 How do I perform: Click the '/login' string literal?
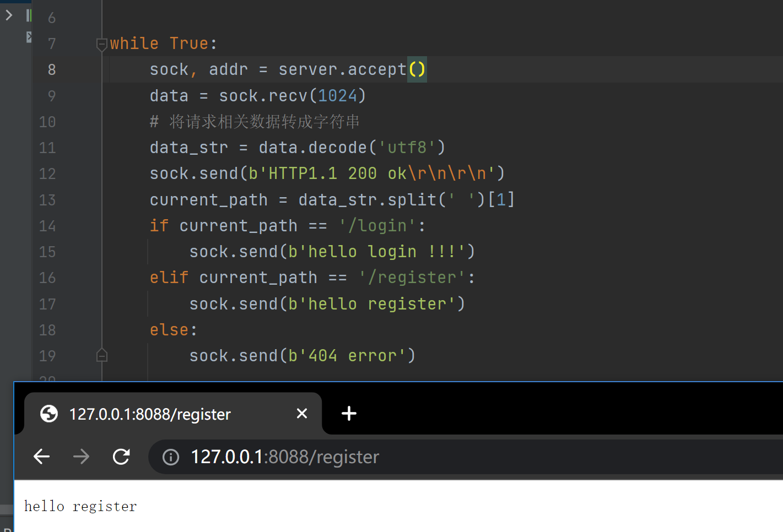click(377, 226)
